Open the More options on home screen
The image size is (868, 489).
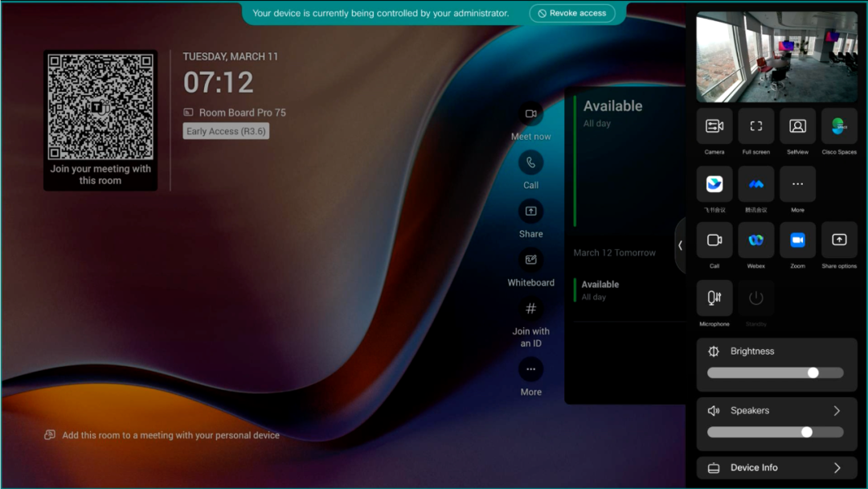click(x=530, y=369)
